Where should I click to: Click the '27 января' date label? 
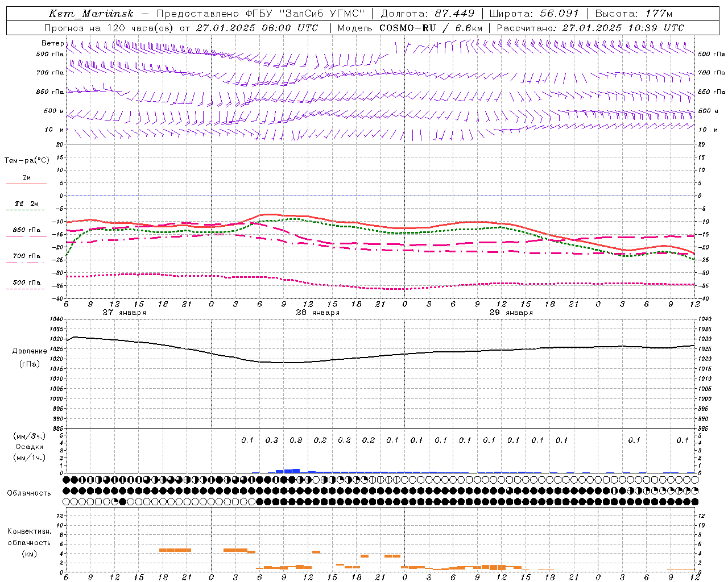125,313
